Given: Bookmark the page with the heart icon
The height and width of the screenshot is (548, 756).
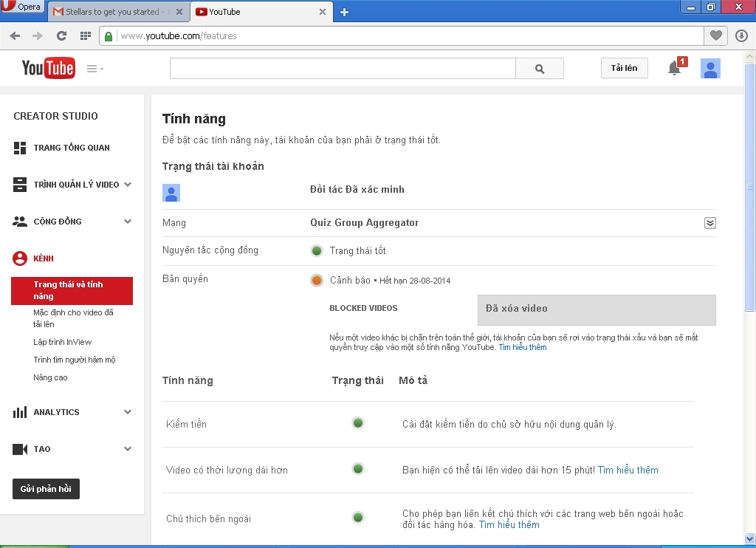Looking at the screenshot, I should pyautogui.click(x=716, y=35).
